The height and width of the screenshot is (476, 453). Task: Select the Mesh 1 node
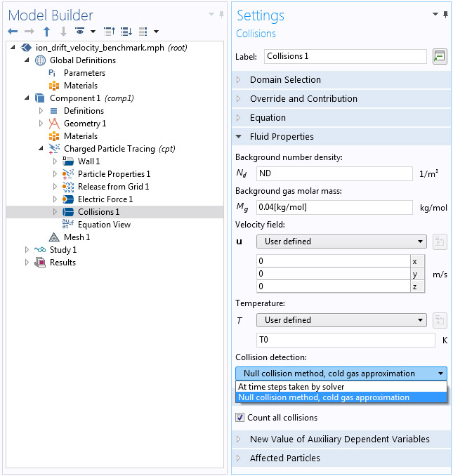(x=77, y=237)
